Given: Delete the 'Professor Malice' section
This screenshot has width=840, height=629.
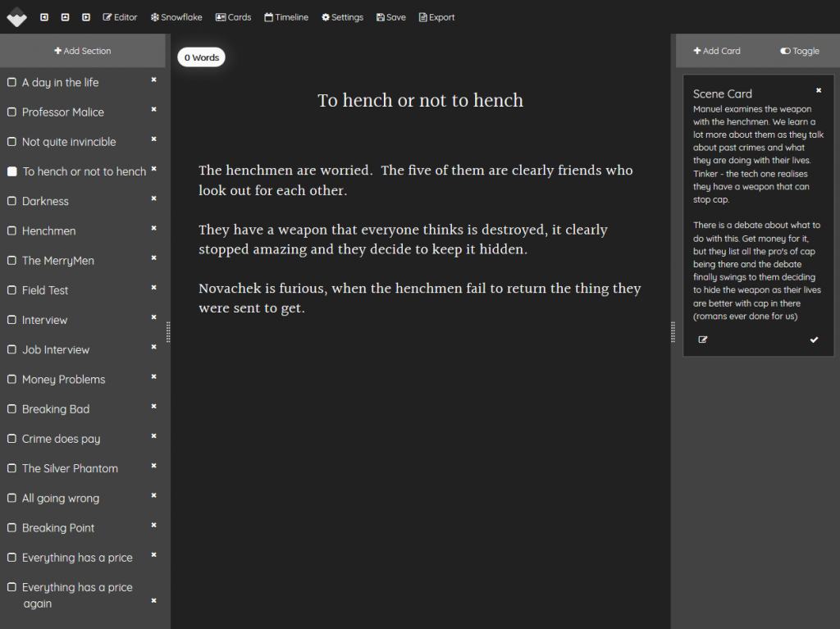Looking at the screenshot, I should pyautogui.click(x=153, y=110).
